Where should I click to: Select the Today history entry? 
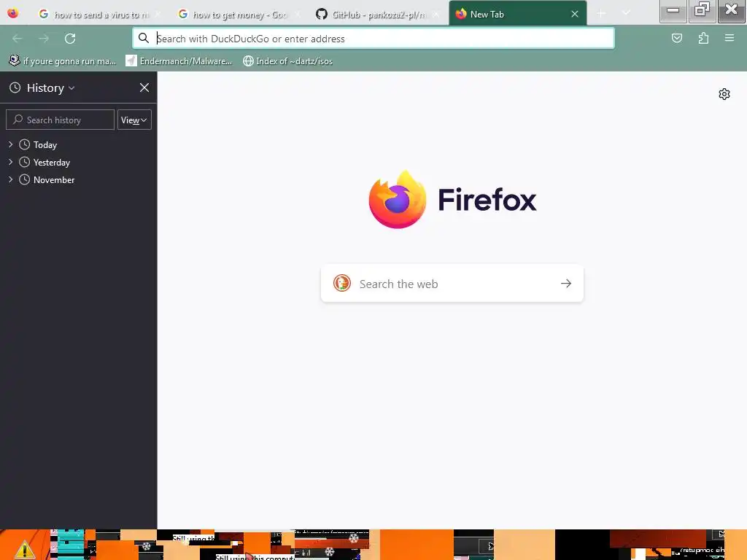point(44,145)
